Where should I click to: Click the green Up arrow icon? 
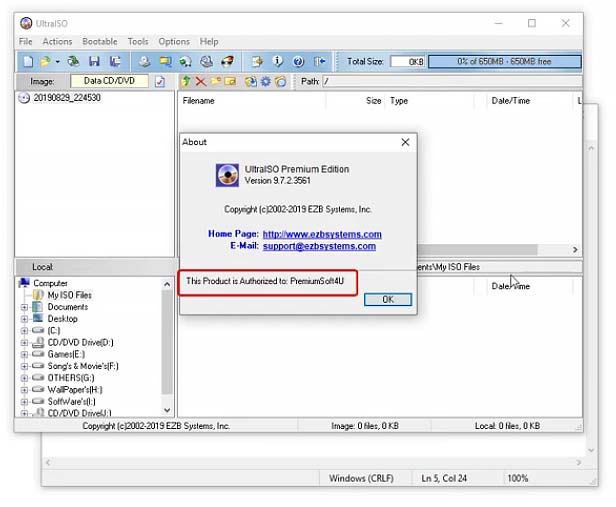pos(186,81)
